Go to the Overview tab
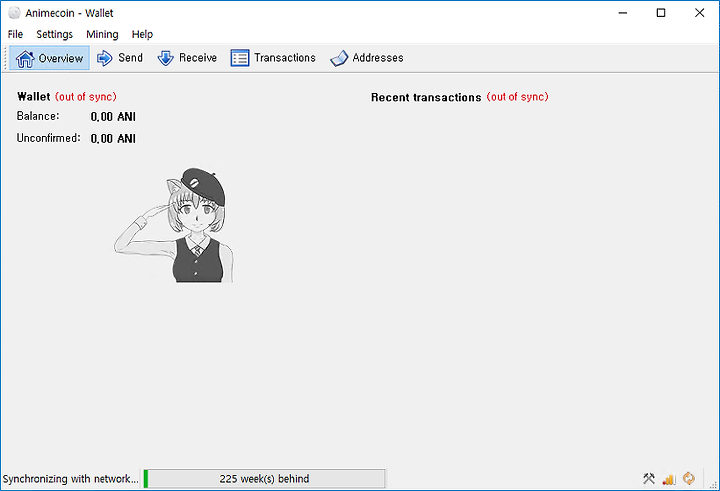 [x=50, y=58]
